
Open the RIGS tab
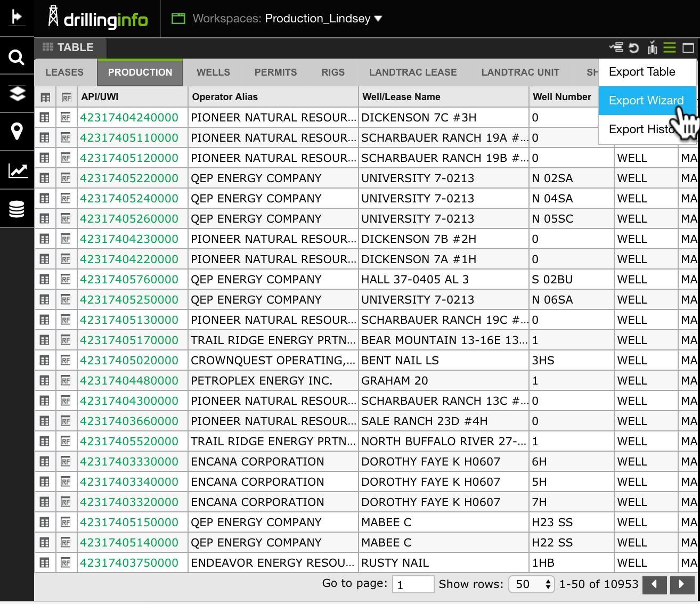coord(333,72)
